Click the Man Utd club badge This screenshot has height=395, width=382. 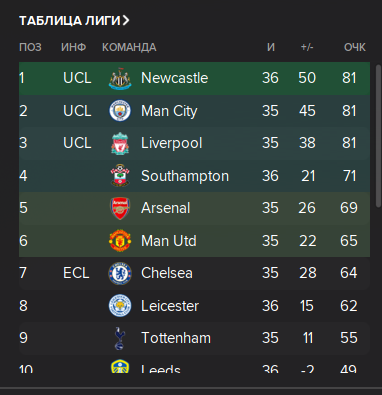tap(120, 241)
